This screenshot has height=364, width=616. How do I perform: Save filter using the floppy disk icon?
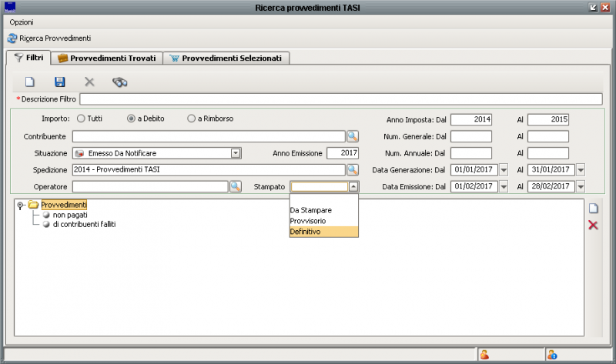(59, 82)
